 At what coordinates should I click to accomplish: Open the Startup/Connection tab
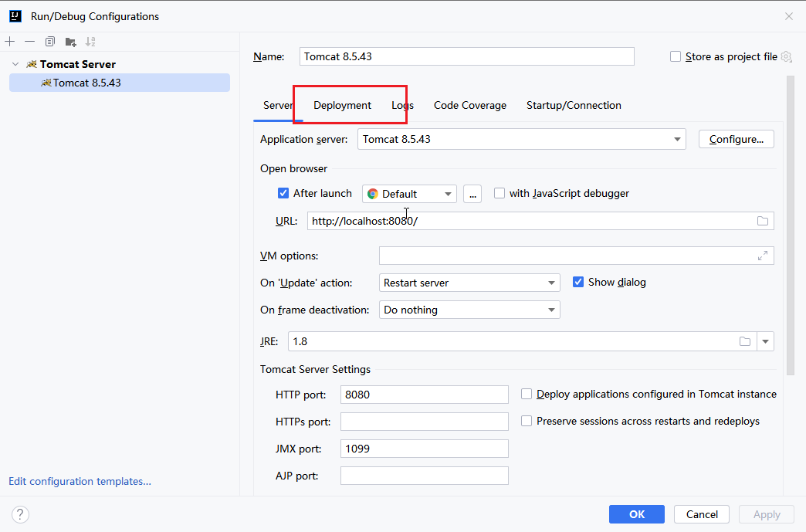coord(574,105)
